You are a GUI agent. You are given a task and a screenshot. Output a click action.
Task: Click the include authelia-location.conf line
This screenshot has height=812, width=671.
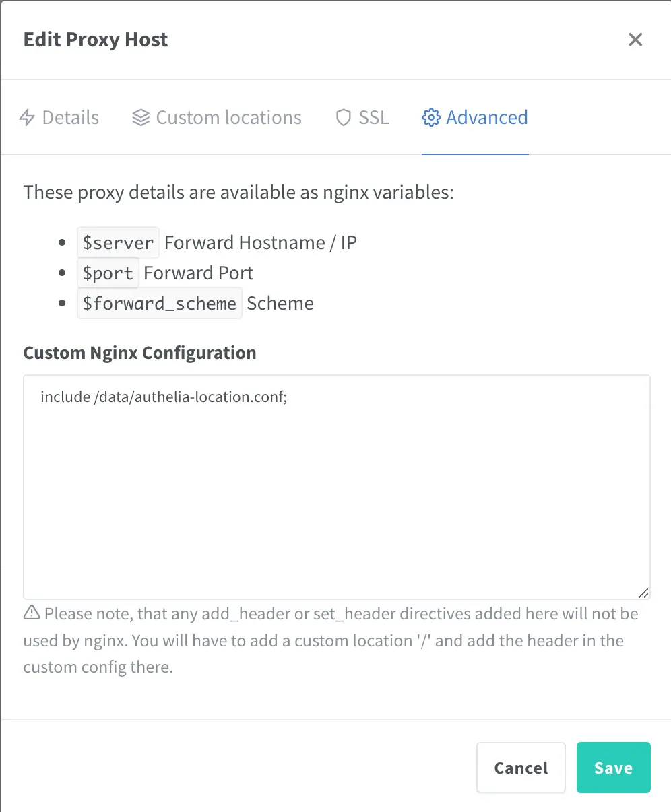point(164,397)
